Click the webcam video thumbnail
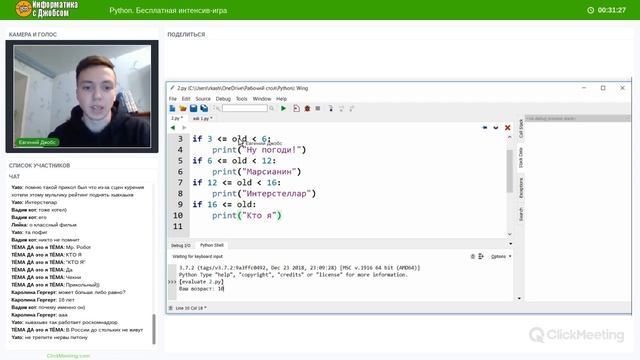The height and width of the screenshot is (360, 640). pyautogui.click(x=82, y=96)
